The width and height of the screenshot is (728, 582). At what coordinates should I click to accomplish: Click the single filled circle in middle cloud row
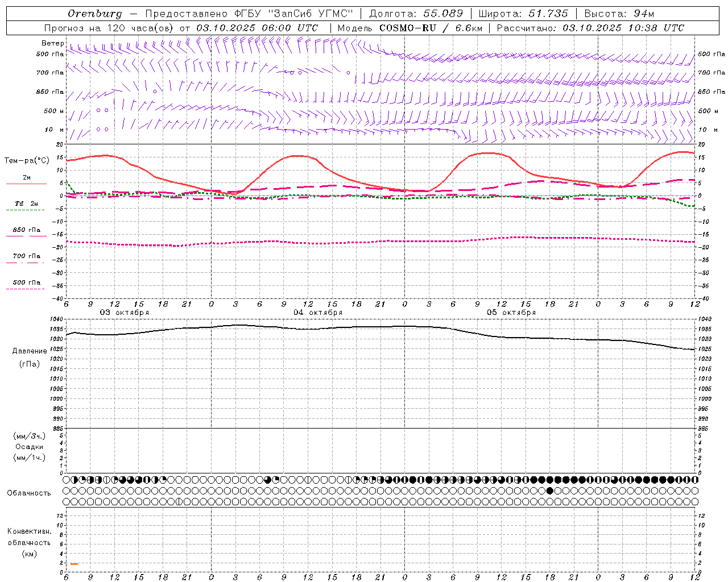pyautogui.click(x=549, y=490)
